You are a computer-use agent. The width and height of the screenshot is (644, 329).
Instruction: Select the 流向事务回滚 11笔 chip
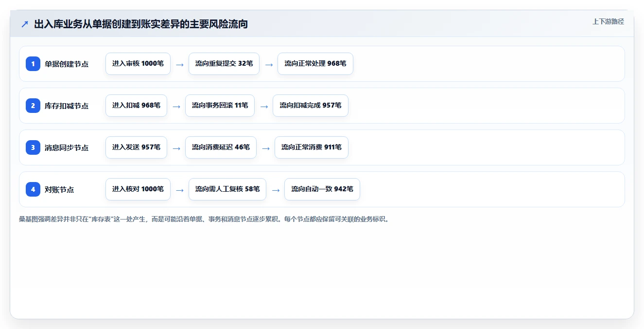(220, 106)
